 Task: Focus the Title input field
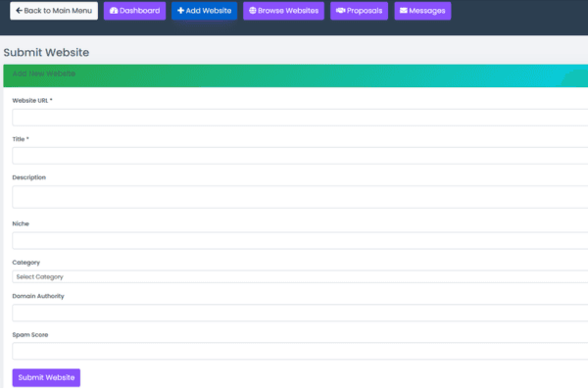[300, 156]
